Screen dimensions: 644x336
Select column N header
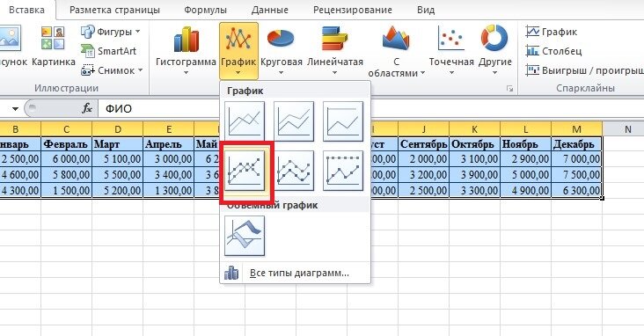[627, 129]
